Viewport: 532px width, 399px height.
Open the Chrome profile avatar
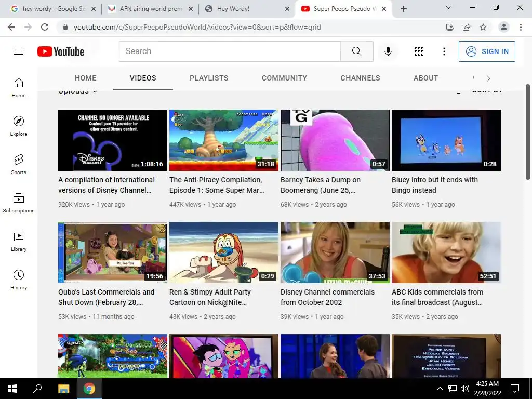[504, 27]
